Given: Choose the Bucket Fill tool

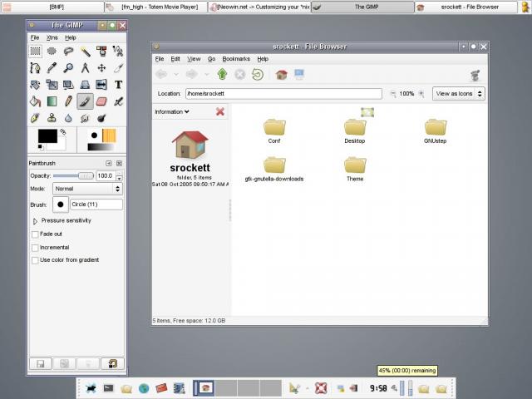Looking at the screenshot, I should pos(35,101).
